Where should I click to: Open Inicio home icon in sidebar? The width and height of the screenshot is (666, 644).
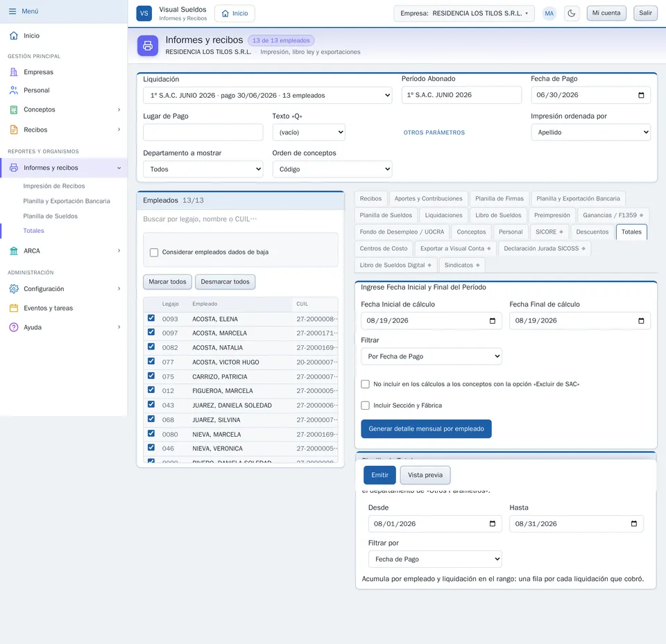(14, 35)
